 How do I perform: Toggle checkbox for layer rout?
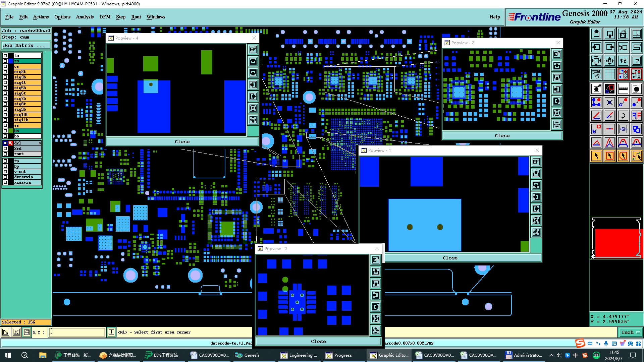(5, 154)
